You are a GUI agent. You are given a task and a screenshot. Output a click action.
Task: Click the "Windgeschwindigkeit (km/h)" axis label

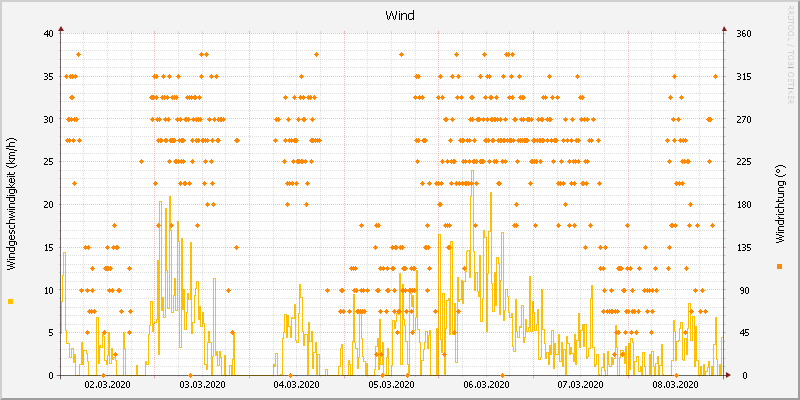tap(11, 203)
